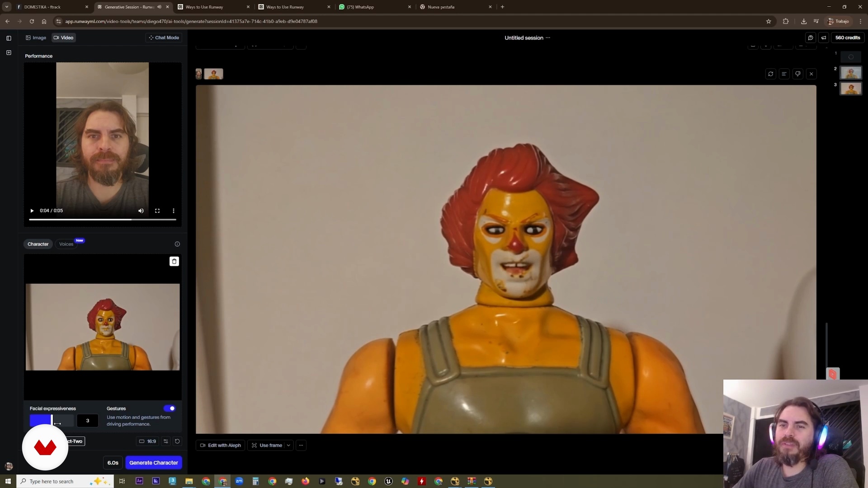Adjust the Facial expressiveness slider
The image size is (868, 488).
coord(52,421)
